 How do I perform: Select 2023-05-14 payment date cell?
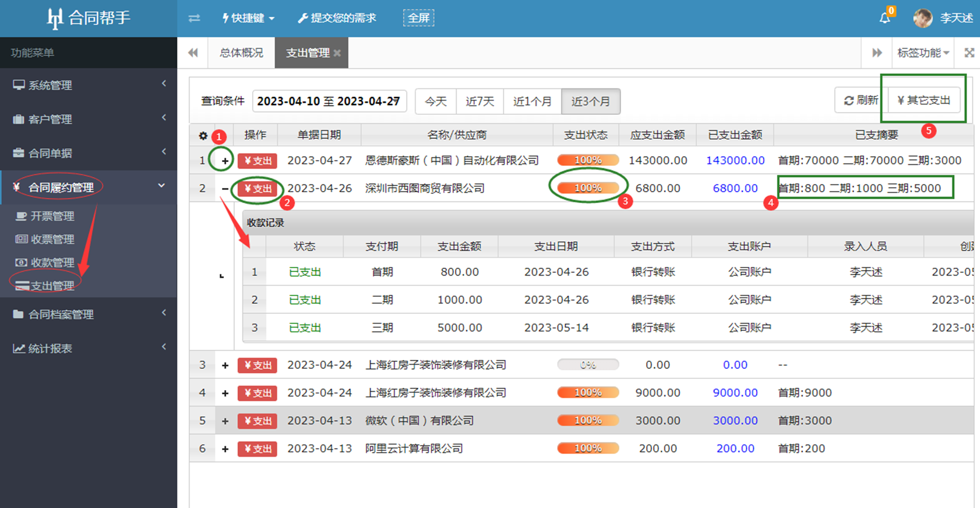click(x=556, y=328)
